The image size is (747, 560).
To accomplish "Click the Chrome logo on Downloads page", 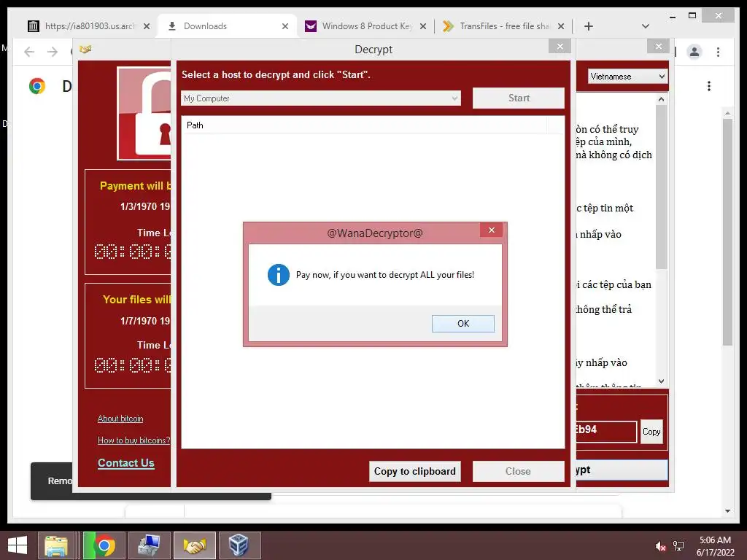I will (36, 86).
